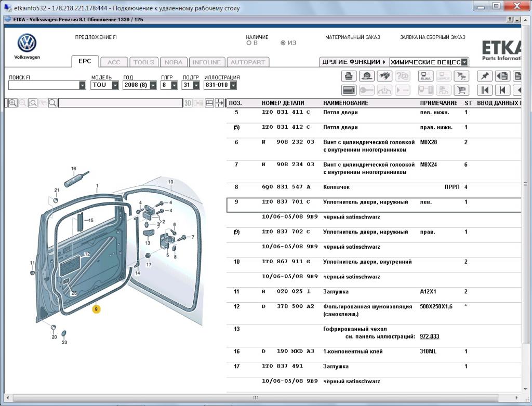The image size is (532, 406).
Task: Click the plain magnifier icon above the illustration
Action: coord(52,103)
